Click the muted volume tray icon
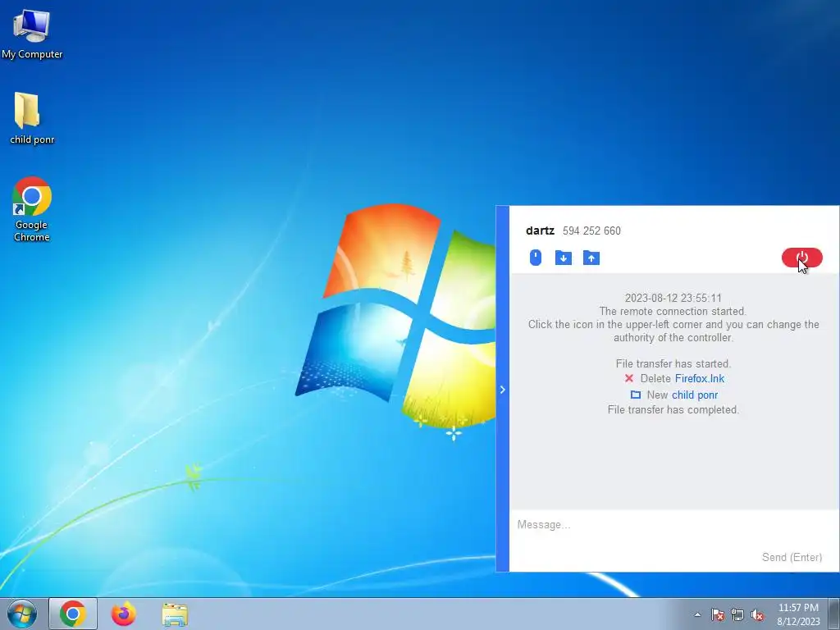 coord(757,614)
